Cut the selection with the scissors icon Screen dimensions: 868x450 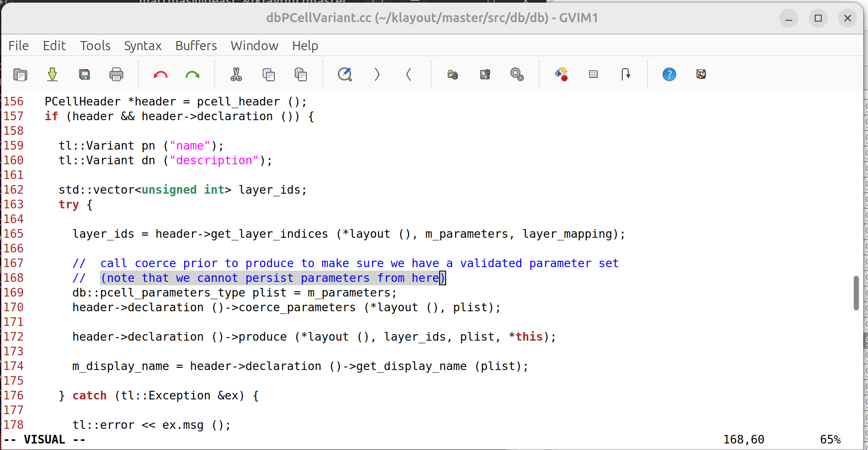click(236, 75)
